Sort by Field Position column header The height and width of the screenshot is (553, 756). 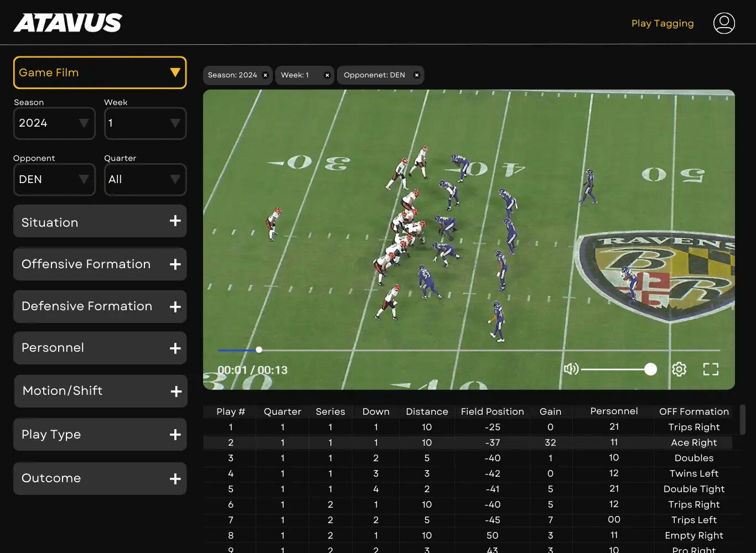(x=492, y=411)
